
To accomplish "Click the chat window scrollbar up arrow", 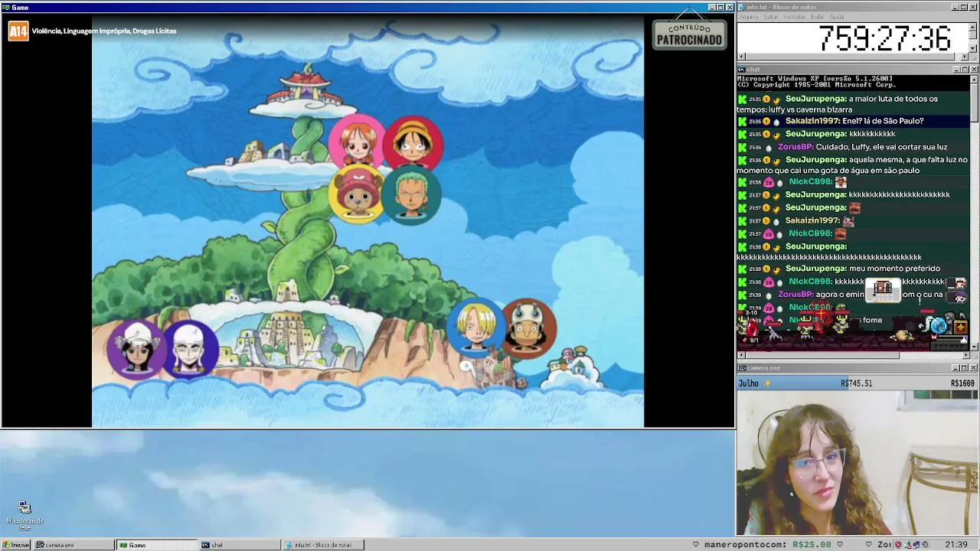I will pyautogui.click(x=974, y=80).
